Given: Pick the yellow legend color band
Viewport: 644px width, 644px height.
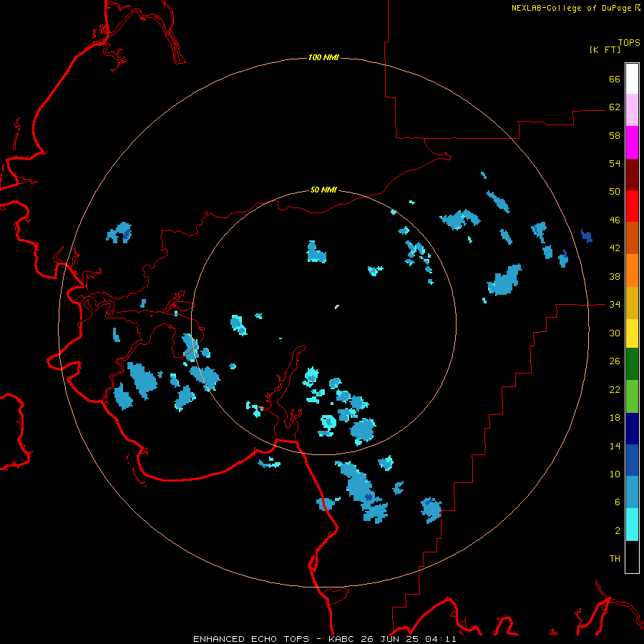Looking at the screenshot, I should tap(632, 333).
